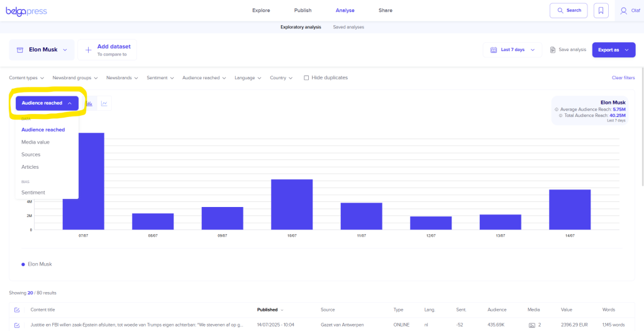Click the Search button in header
The image size is (644, 331).
(x=569, y=11)
